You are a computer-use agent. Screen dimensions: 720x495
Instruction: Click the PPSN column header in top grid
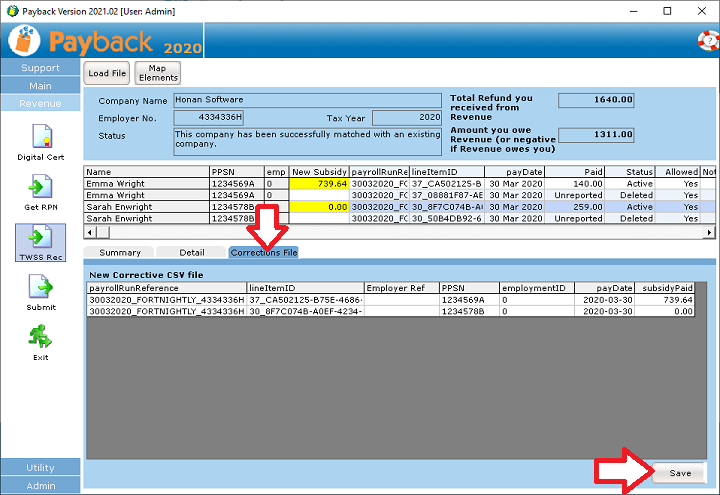(236, 172)
